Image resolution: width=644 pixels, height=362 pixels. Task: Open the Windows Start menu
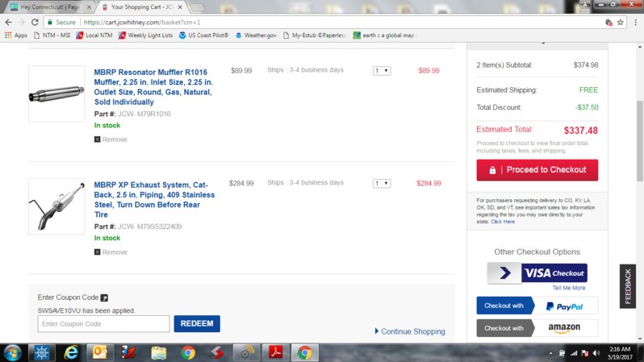pyautogui.click(x=12, y=352)
